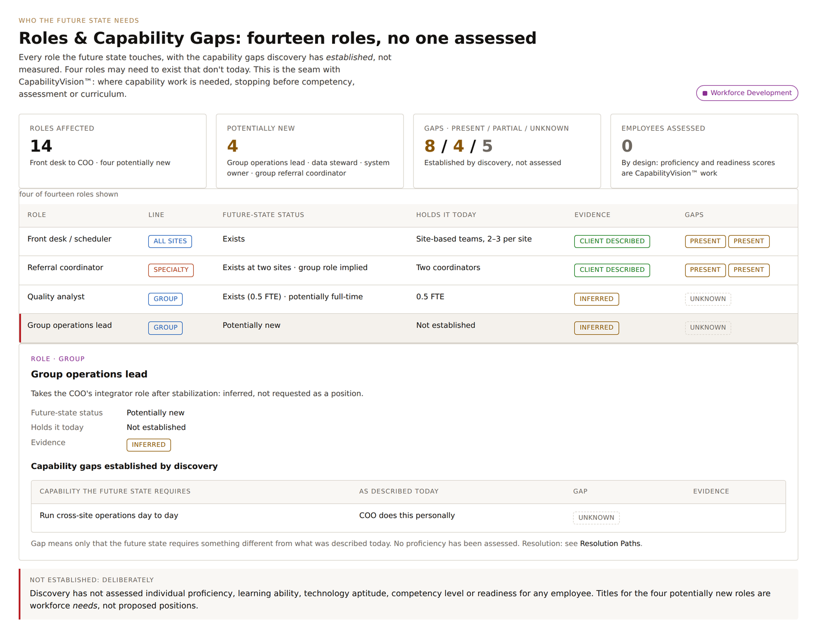Select the Quality analyst role name

click(x=56, y=297)
